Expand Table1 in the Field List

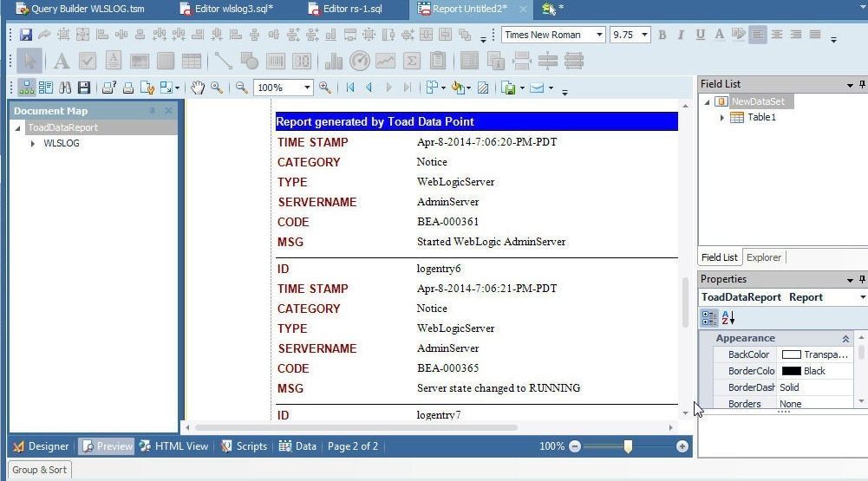721,117
